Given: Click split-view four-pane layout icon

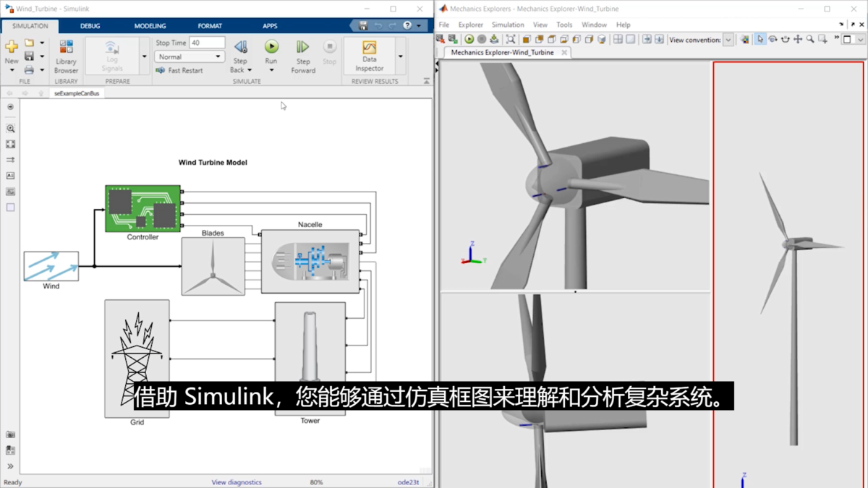Looking at the screenshot, I should point(618,40).
